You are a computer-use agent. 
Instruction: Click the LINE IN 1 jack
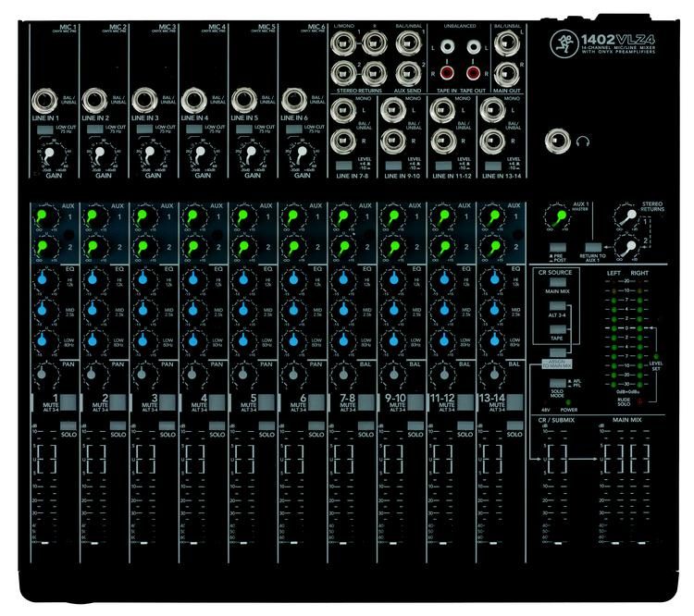(44, 101)
